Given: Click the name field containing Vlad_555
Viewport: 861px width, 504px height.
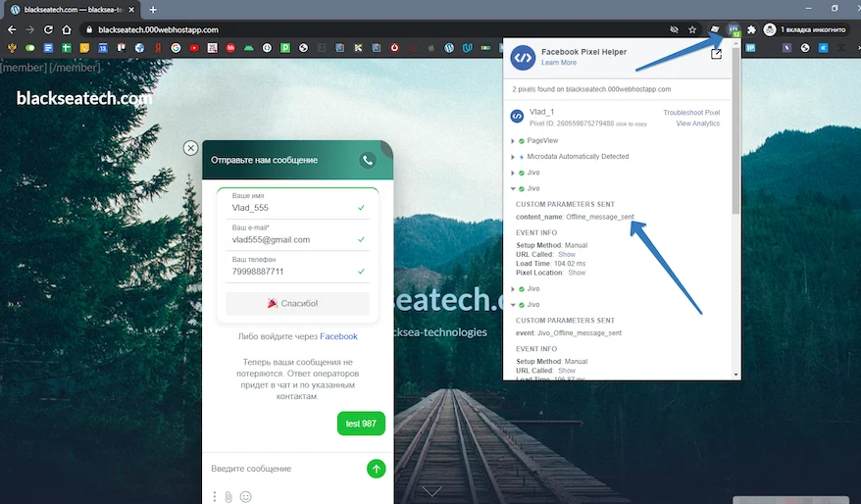Looking at the screenshot, I should tap(297, 204).
